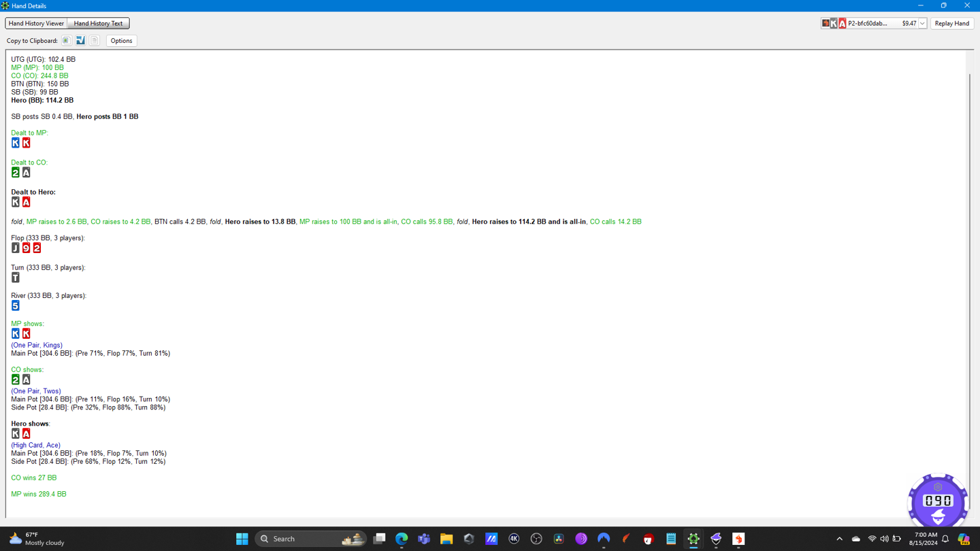Click the vertical scrollbar of hand text

[970, 272]
